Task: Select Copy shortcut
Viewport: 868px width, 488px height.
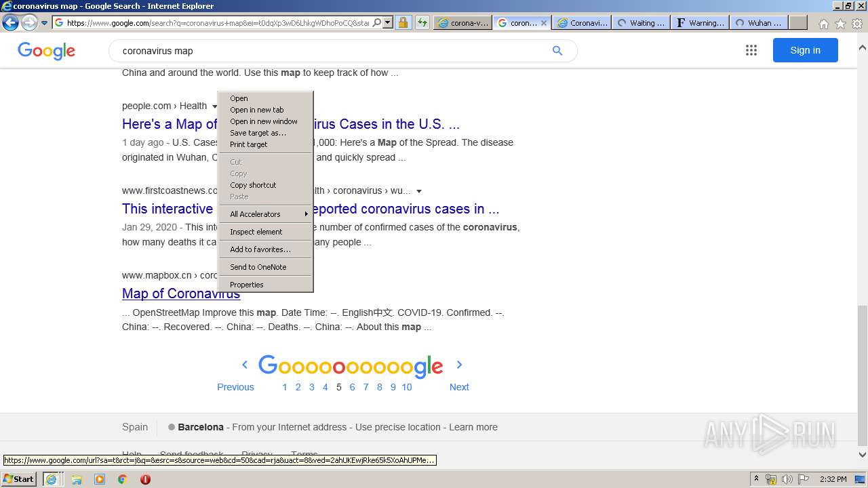Action: 265,185
